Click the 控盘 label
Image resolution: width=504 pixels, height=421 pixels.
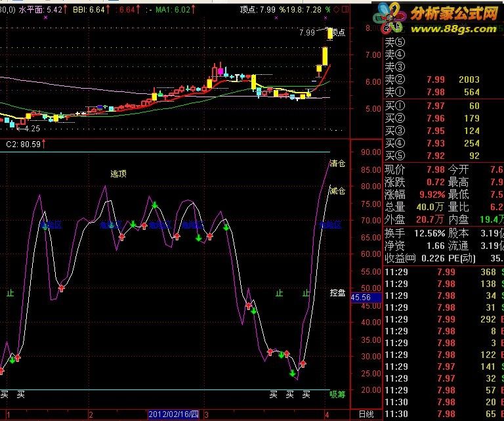coord(337,293)
